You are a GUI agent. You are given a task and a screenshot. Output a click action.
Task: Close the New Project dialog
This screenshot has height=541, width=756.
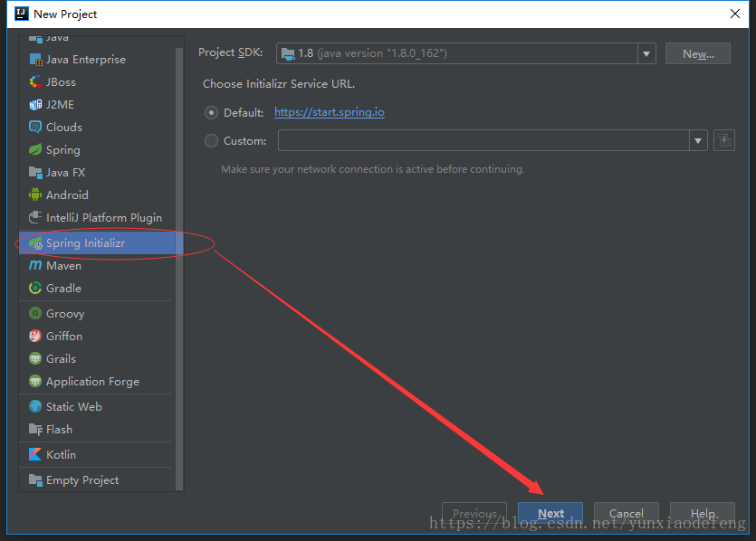click(735, 14)
